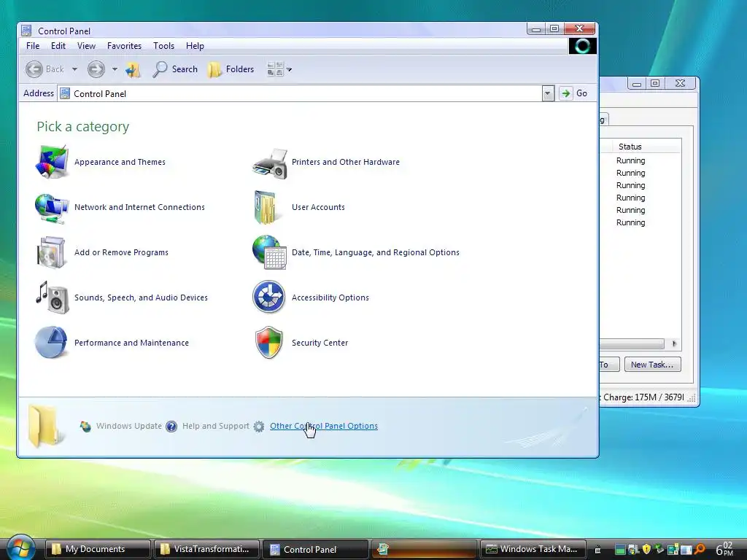
Task: Open the Edit menu
Action: click(x=58, y=46)
